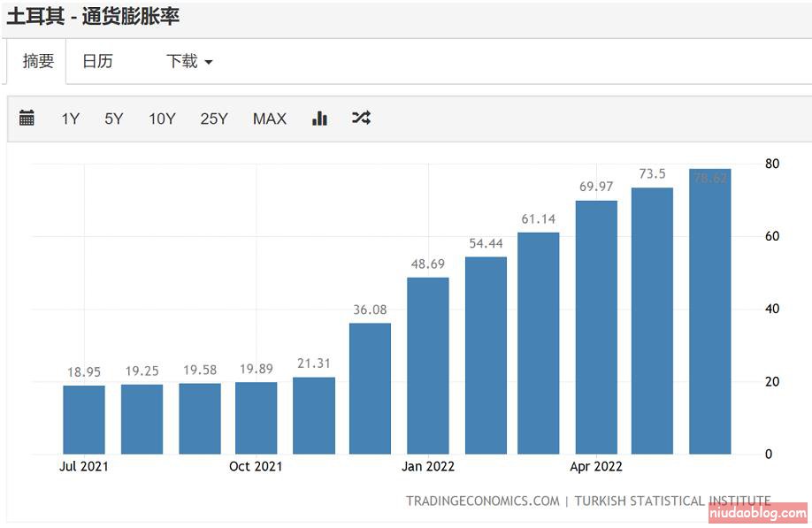Open the calendar date range icon
The image size is (812, 528).
click(27, 118)
